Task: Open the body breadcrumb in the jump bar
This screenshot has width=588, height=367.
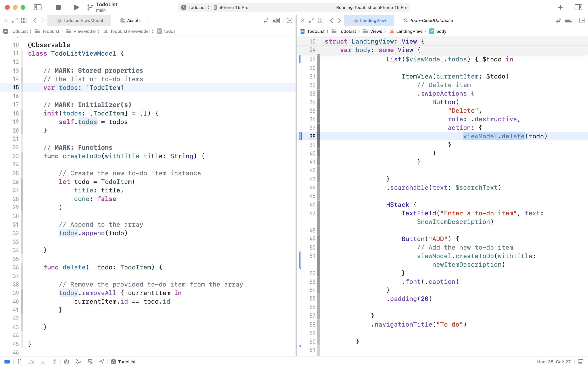Action: pos(441,31)
